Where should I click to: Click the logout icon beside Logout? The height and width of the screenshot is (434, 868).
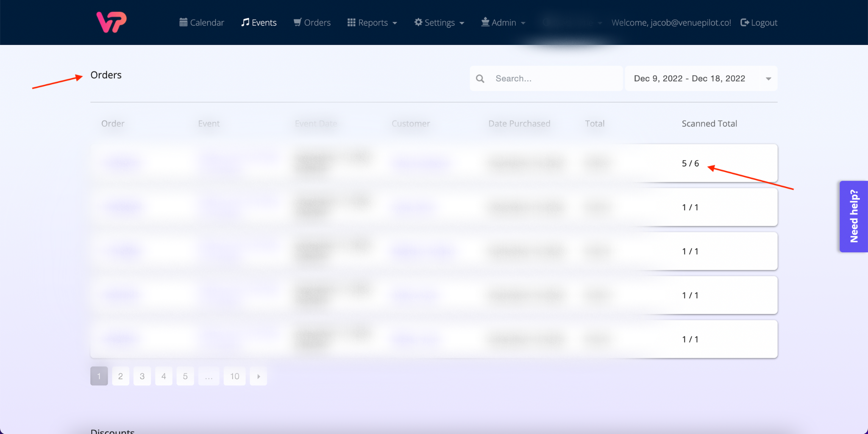point(744,22)
